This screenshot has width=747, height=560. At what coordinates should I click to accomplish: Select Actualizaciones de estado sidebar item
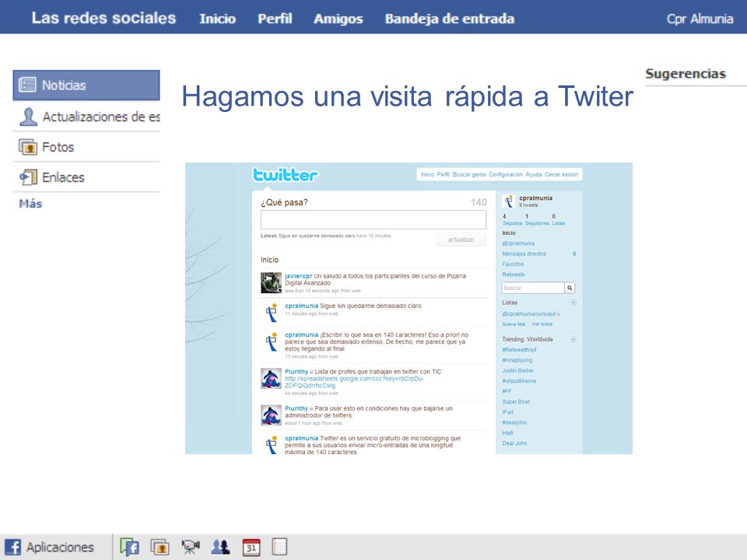[86, 116]
